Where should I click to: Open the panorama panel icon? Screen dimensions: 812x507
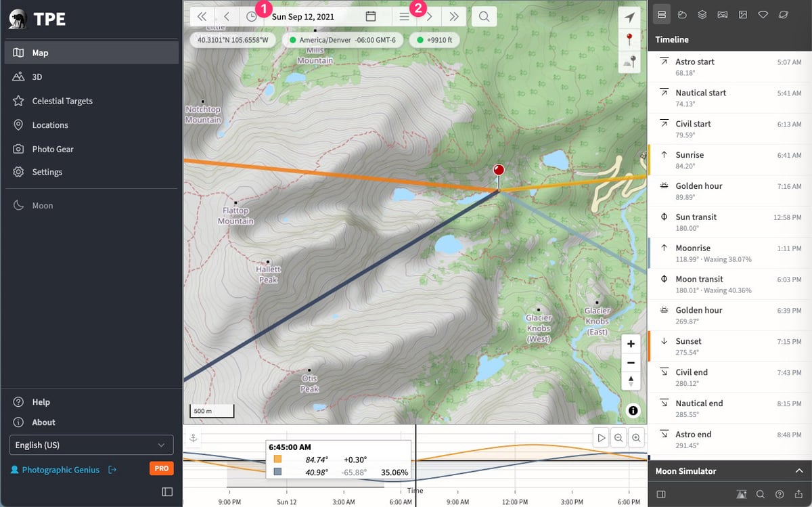pyautogui.click(x=723, y=14)
